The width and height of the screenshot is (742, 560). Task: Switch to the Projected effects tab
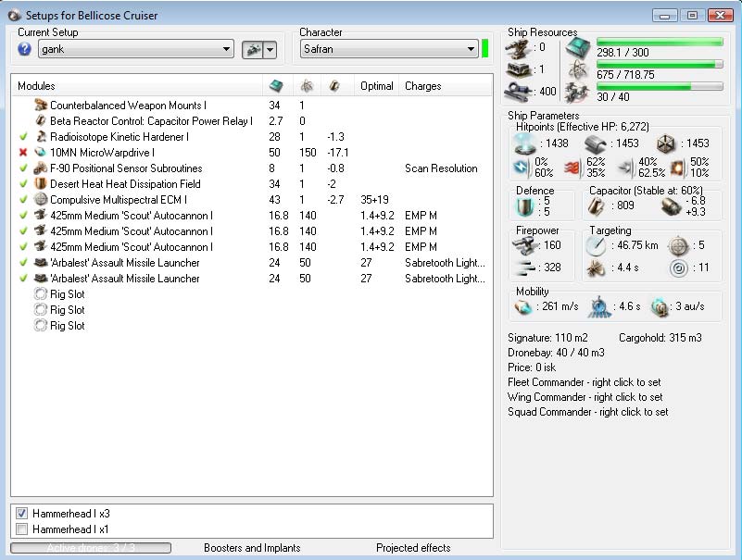click(x=415, y=548)
